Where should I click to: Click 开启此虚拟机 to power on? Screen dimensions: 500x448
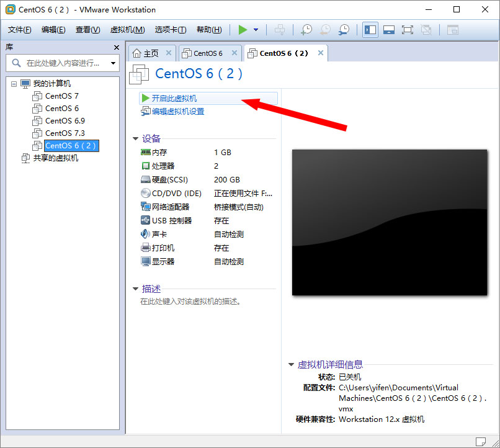[x=174, y=98]
